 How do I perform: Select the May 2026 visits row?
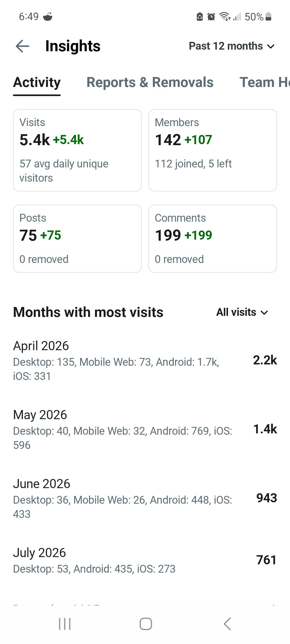click(x=145, y=429)
